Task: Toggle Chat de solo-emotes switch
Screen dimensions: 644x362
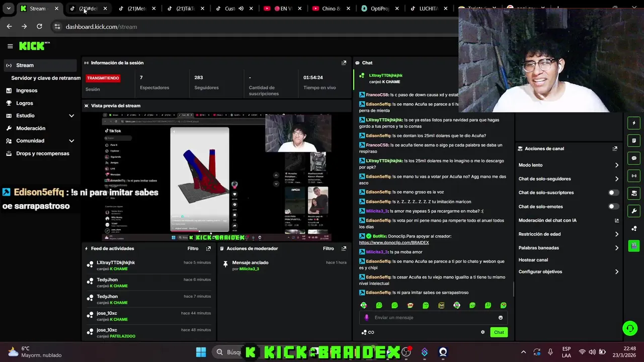Action: pyautogui.click(x=613, y=207)
